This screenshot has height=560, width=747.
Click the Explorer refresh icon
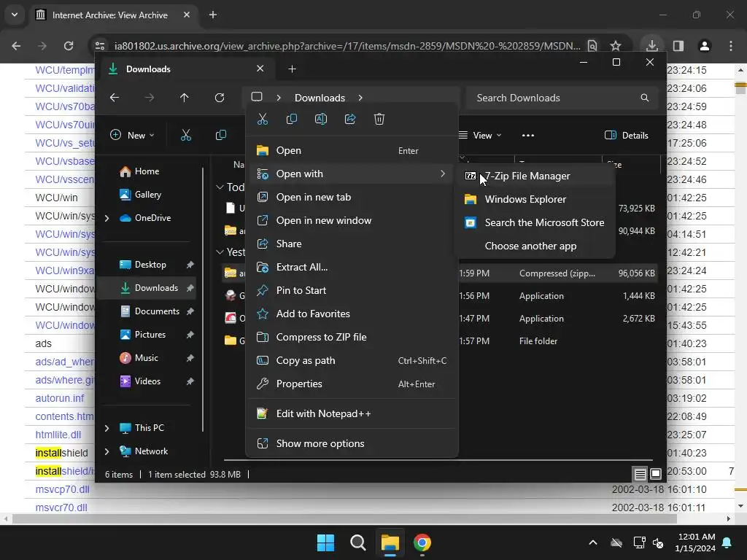(x=219, y=98)
